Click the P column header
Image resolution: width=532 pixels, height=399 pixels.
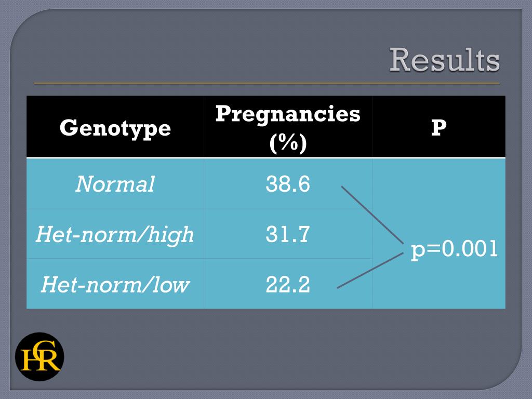point(438,128)
